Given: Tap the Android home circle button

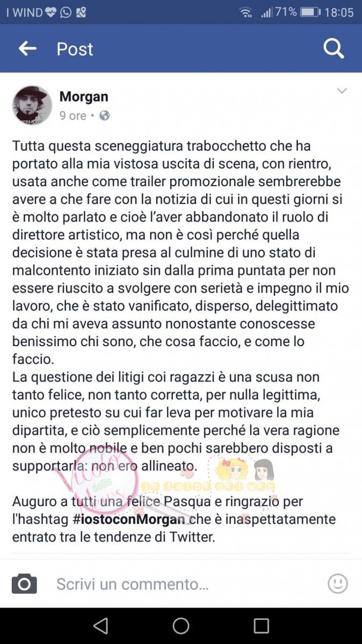Looking at the screenshot, I should pyautogui.click(x=181, y=626).
